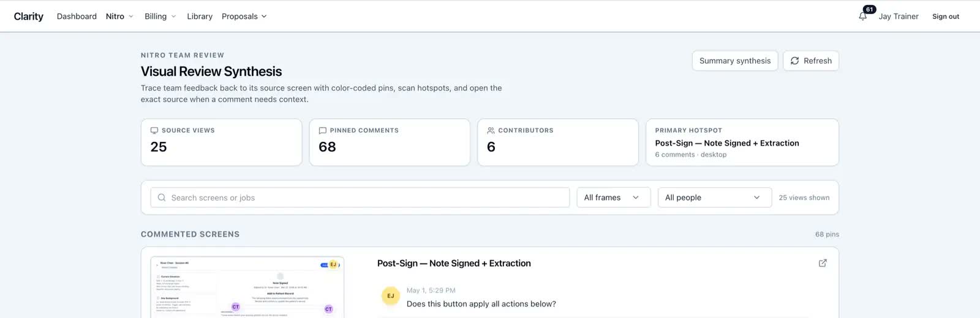Expand the Proposals menu
This screenshot has width=980, height=318.
[x=244, y=17]
